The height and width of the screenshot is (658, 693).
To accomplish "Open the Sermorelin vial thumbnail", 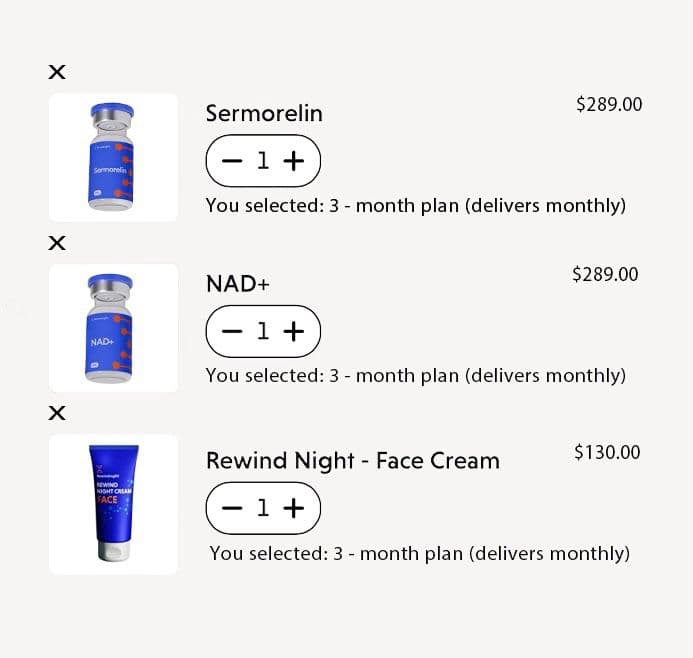I will 113,157.
